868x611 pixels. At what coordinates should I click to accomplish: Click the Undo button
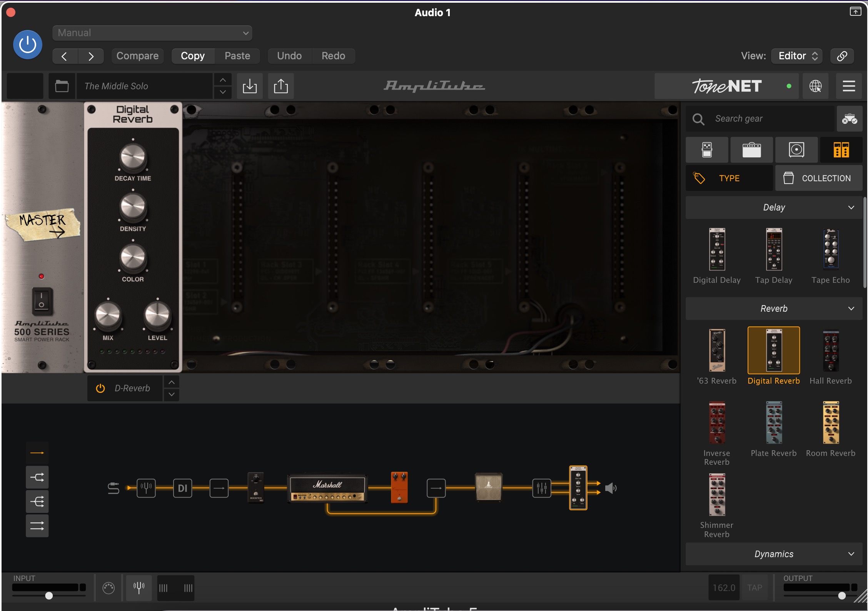289,56
